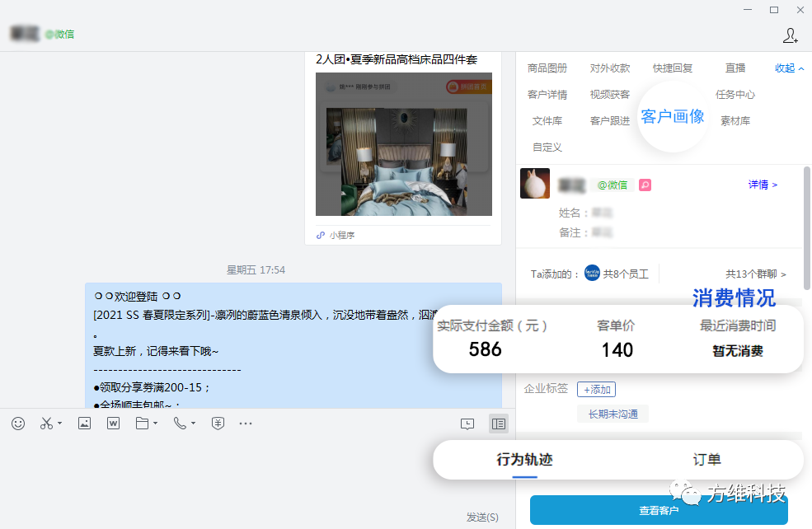Click the add member icon
Viewport: 812px width, 529px height.
point(790,35)
